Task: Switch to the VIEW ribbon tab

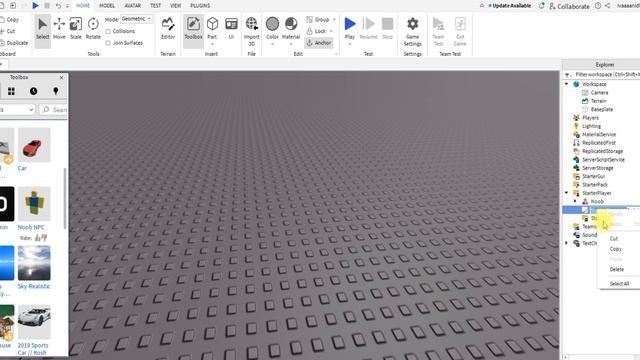Action: coord(176,6)
